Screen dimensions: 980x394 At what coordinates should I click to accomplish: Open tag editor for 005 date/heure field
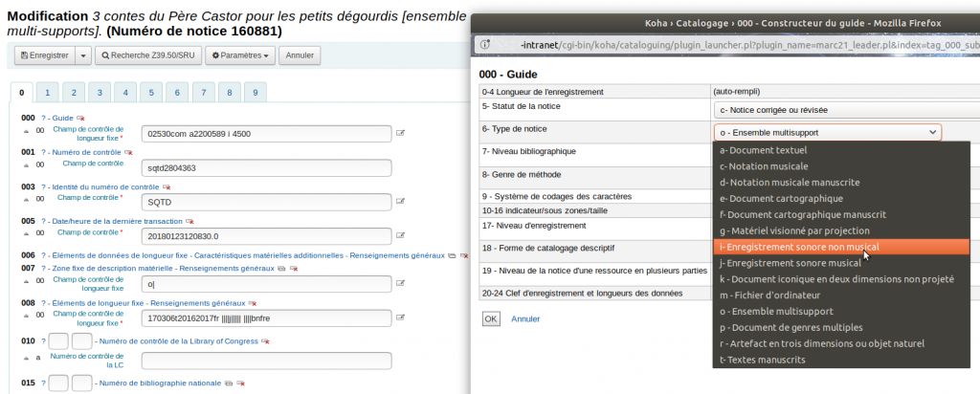point(401,235)
